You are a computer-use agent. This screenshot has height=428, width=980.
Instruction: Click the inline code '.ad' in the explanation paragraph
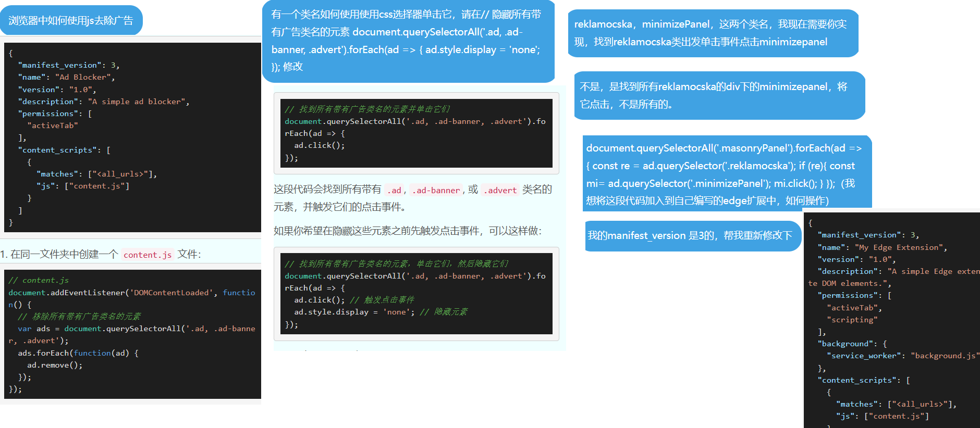tap(394, 190)
